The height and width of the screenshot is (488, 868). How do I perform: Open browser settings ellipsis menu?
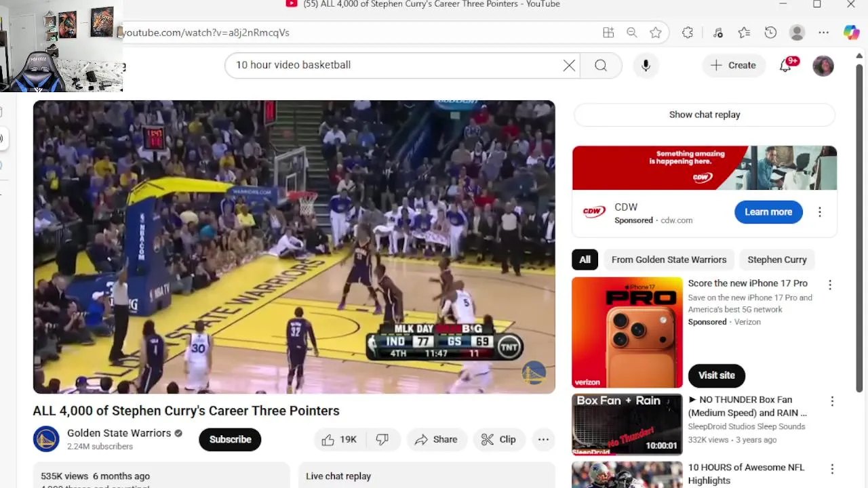pyautogui.click(x=823, y=33)
